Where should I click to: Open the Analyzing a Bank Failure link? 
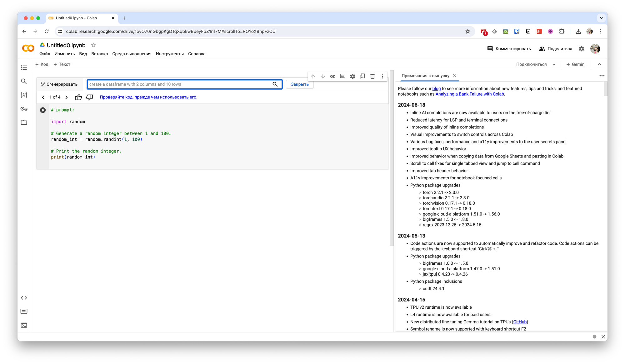pyautogui.click(x=469, y=94)
